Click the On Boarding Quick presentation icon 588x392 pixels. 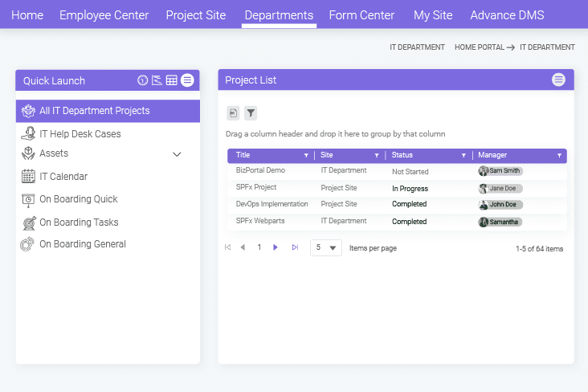28,200
